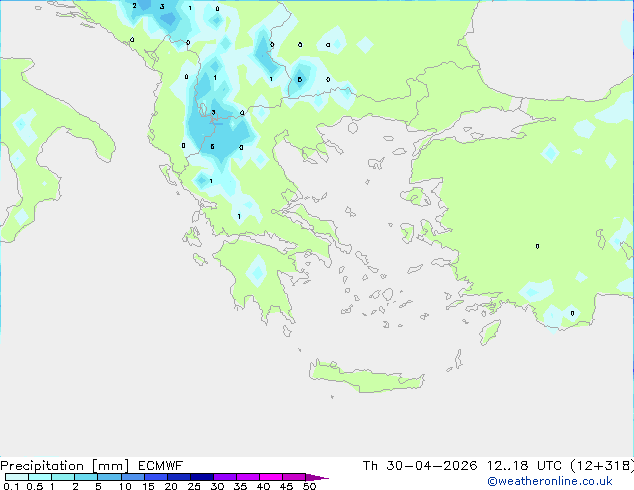Click the legend arrow tip above 50
The height and width of the screenshot is (490, 634).
click(x=317, y=477)
